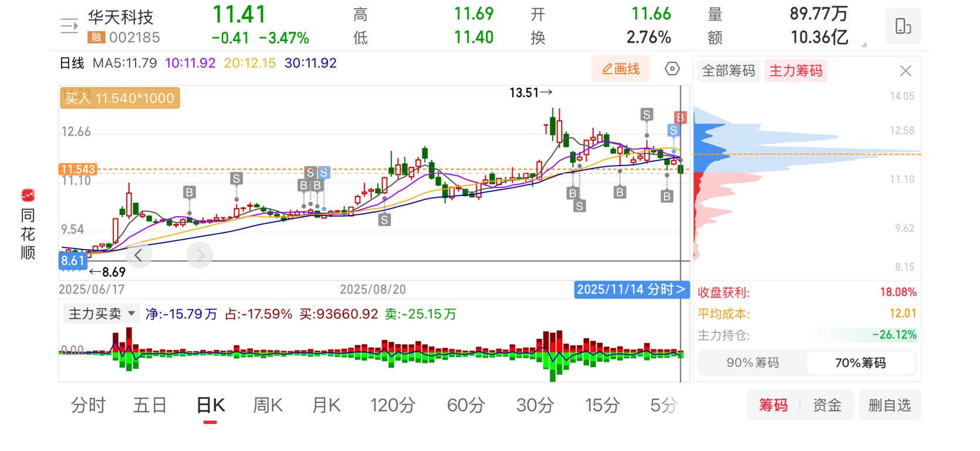The image size is (980, 451).
Task: Click the gray S marker above recent candles
Action: tap(647, 115)
